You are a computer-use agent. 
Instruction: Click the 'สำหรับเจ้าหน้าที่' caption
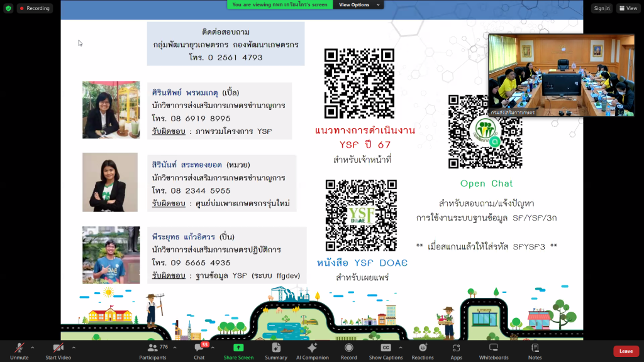[x=362, y=160]
